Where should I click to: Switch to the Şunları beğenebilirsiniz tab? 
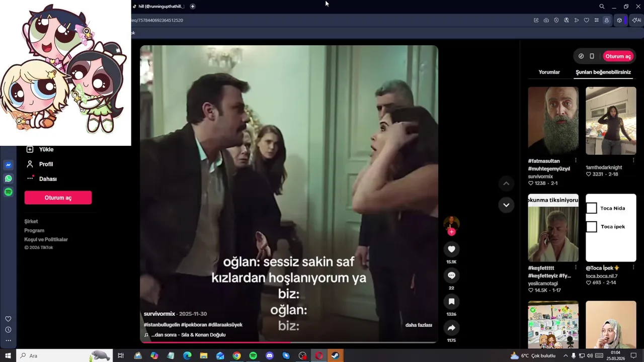[603, 72]
